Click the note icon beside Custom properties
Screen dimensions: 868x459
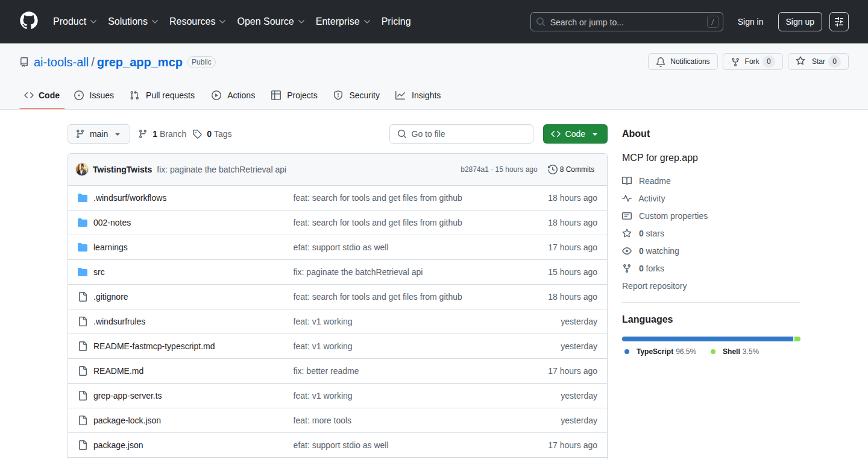tap(627, 216)
